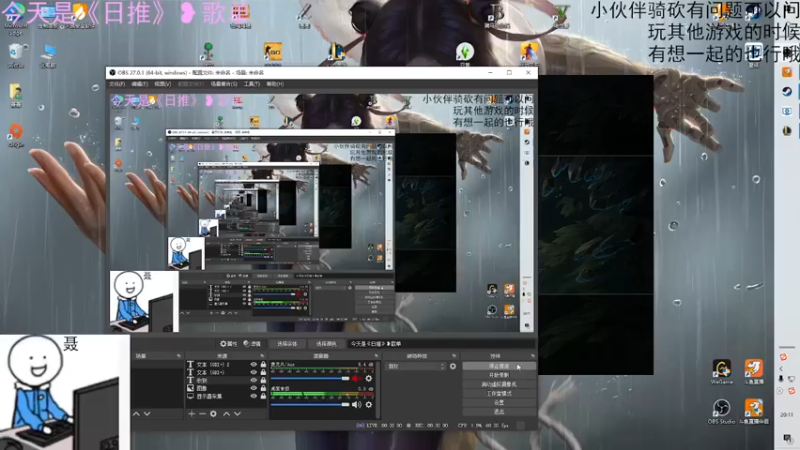Click the 滤镜 filters button above sources
This screenshot has width=800, height=450.
click(x=252, y=344)
